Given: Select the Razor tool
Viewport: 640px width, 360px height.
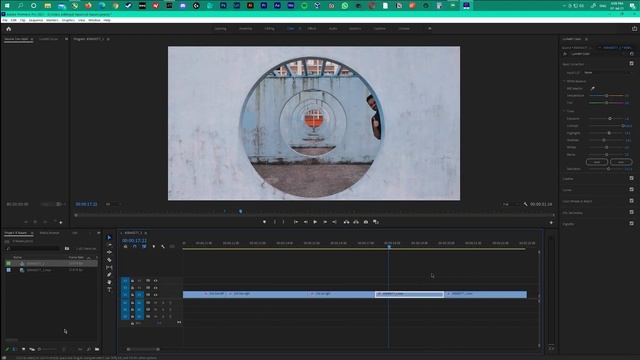Looking at the screenshot, I should pyautogui.click(x=109, y=260).
